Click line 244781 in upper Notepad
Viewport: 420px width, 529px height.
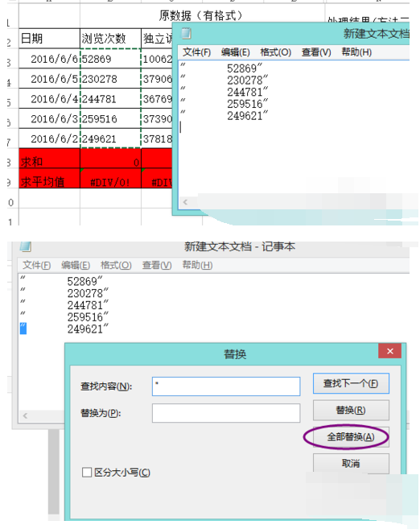(x=248, y=92)
